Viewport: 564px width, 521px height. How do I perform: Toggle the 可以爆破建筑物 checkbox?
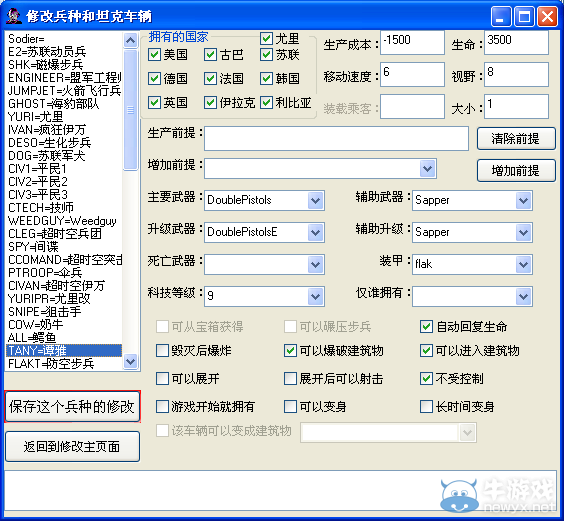(290, 350)
